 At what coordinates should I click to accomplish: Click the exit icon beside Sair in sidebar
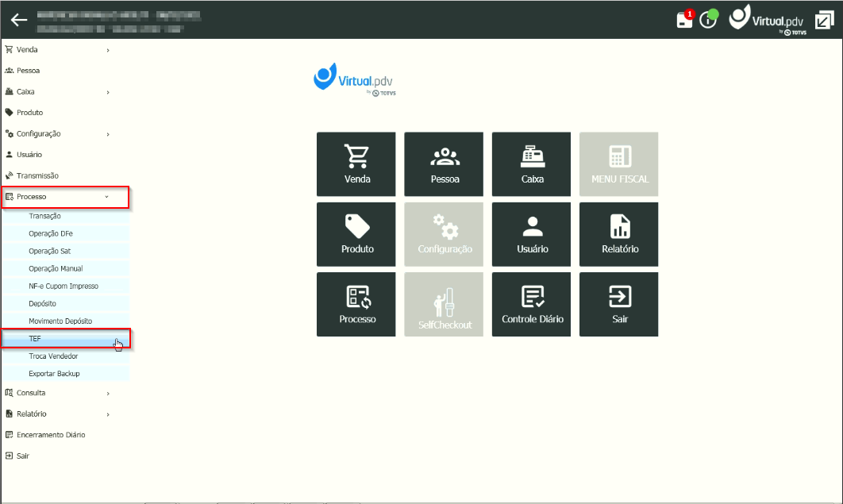coord(10,456)
